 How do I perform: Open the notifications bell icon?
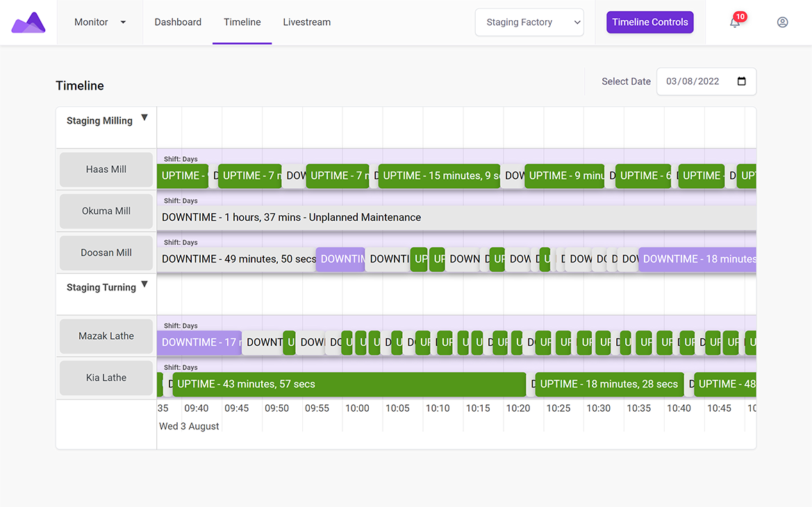click(735, 22)
